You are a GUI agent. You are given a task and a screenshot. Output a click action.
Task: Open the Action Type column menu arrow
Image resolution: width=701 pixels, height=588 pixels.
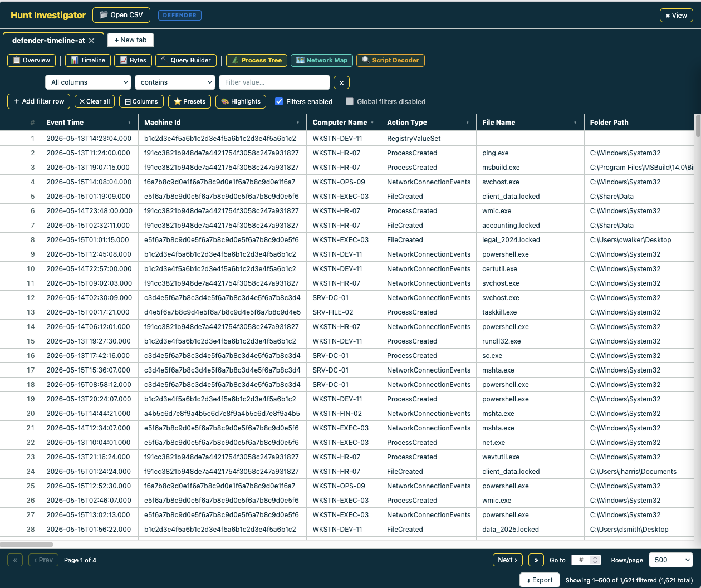click(467, 122)
